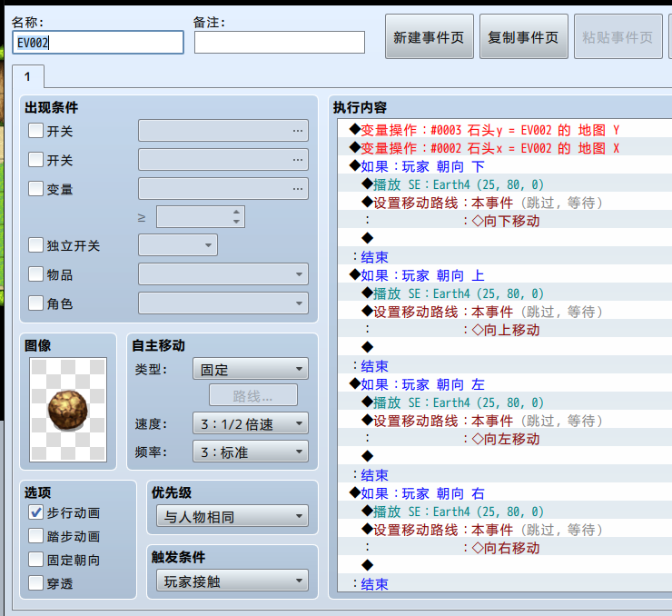672x616 pixels.
Task: Open the 频率 dropdown showing 标准
Action: tap(251, 452)
